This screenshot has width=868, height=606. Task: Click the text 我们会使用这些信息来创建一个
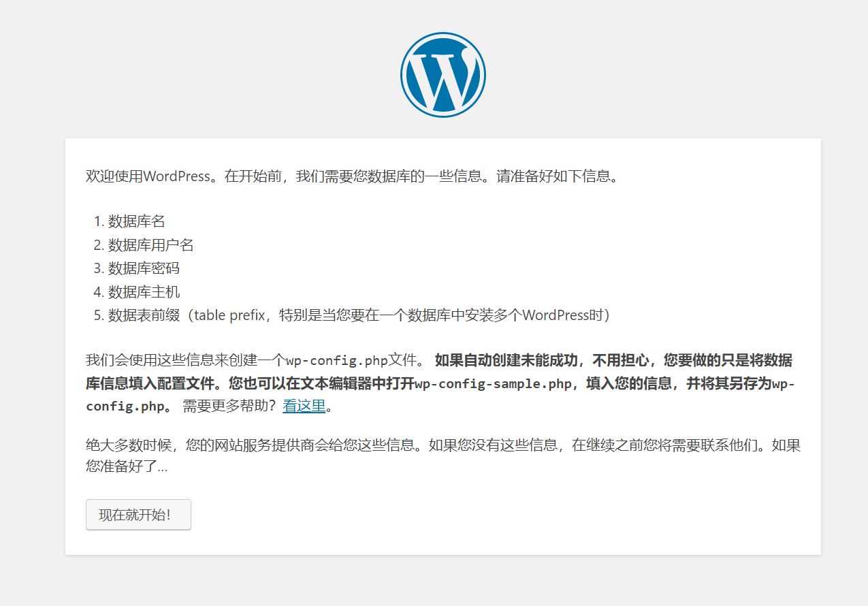click(186, 361)
